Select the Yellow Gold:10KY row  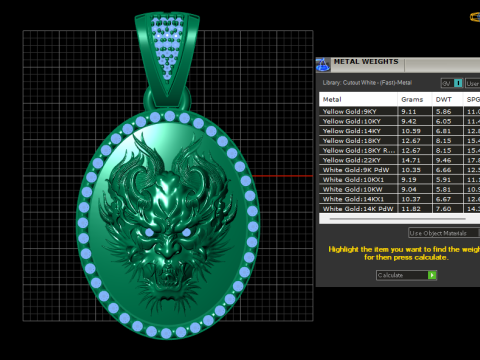[400, 121]
